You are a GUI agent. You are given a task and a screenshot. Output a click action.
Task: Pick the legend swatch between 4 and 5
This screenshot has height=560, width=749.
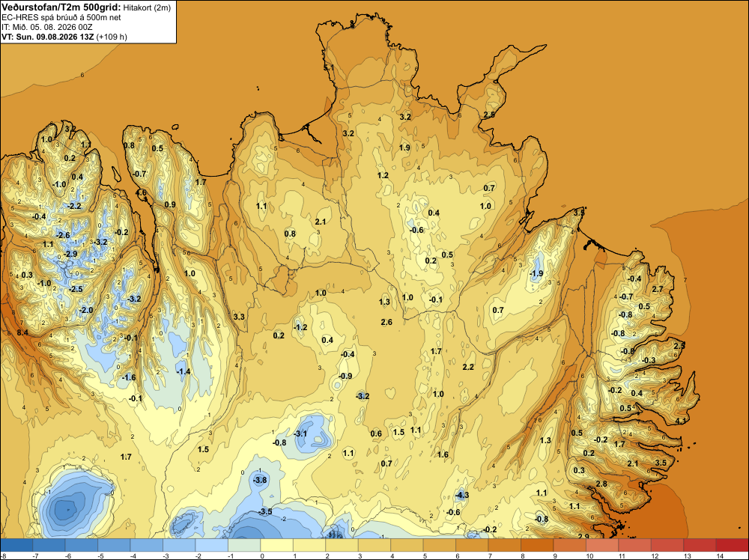point(407,545)
